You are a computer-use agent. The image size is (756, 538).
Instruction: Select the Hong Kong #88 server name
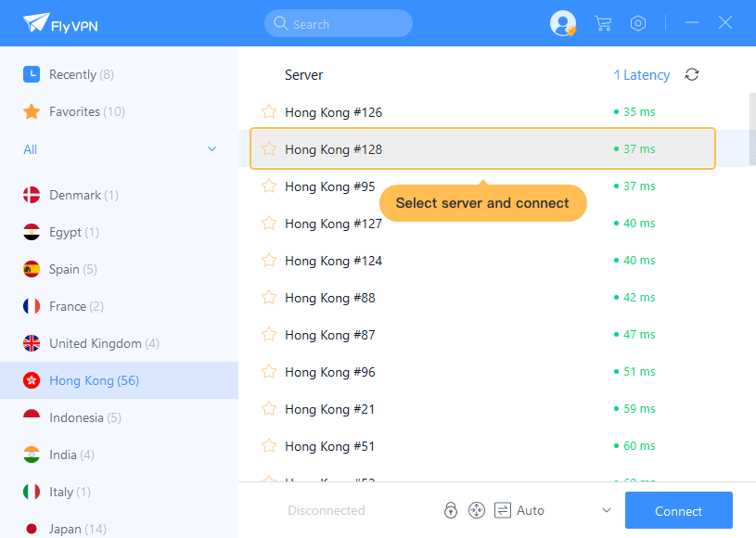click(330, 298)
